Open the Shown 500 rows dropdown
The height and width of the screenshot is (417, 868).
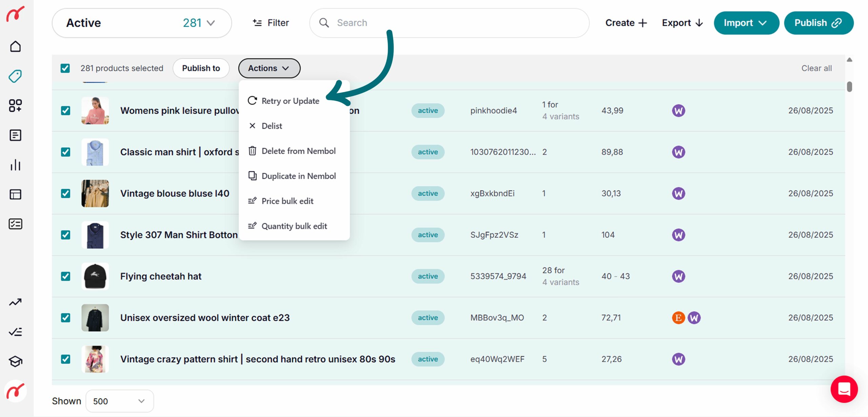click(119, 401)
